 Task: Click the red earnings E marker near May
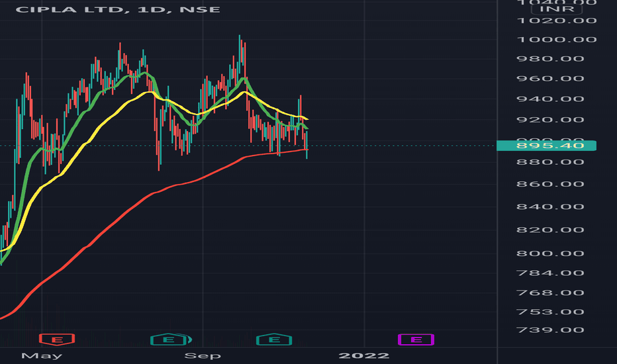click(57, 340)
